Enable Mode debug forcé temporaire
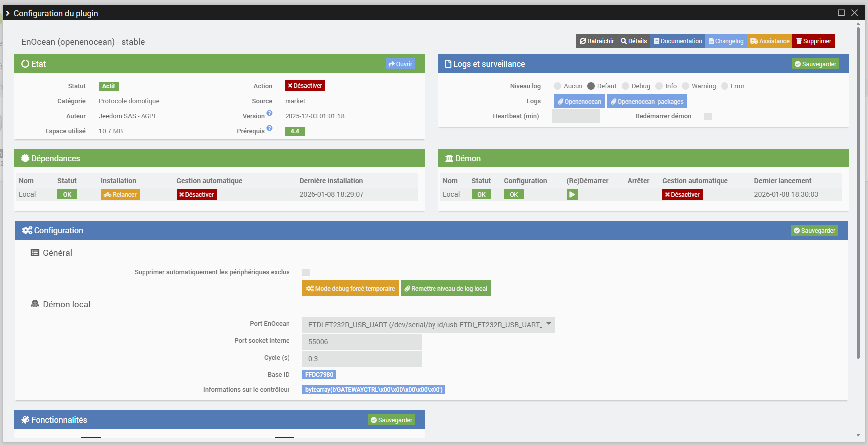Screen dimensions: 868x446 coord(350,289)
